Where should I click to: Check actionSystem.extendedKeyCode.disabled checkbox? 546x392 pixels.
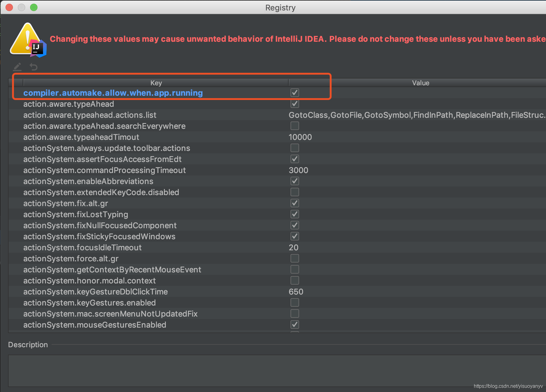click(x=295, y=192)
